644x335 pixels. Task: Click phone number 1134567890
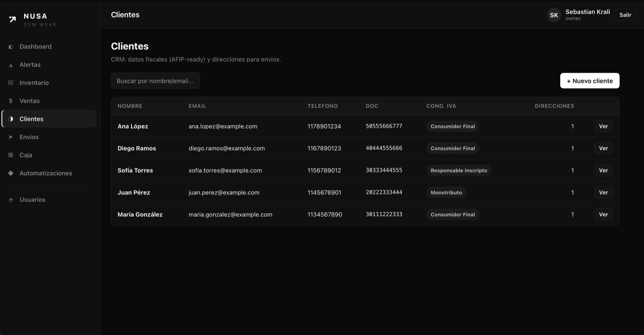(325, 215)
